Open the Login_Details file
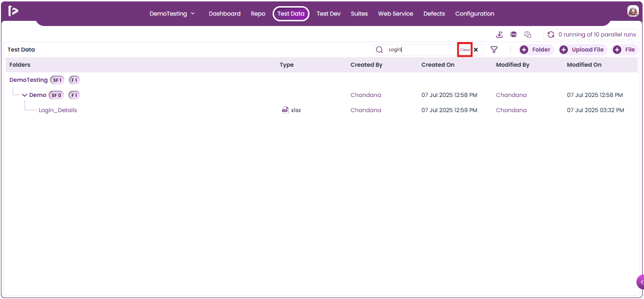Image resolution: width=644 pixels, height=299 pixels. 58,110
